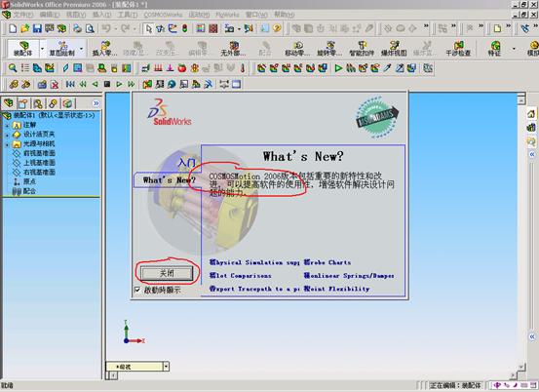Select 前视基准面 Front Plane in tree
539x392 pixels.
pyautogui.click(x=39, y=153)
